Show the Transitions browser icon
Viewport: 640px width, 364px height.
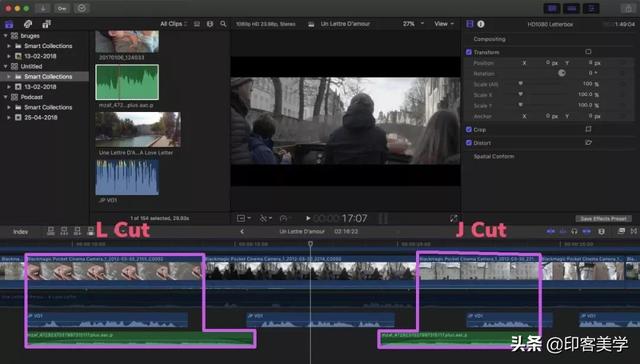(634, 231)
